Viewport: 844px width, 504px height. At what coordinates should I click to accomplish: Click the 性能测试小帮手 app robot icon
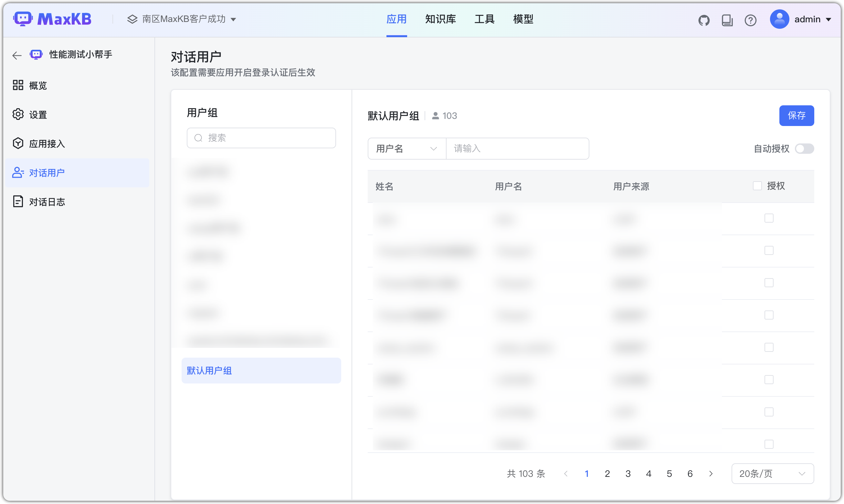[36, 54]
